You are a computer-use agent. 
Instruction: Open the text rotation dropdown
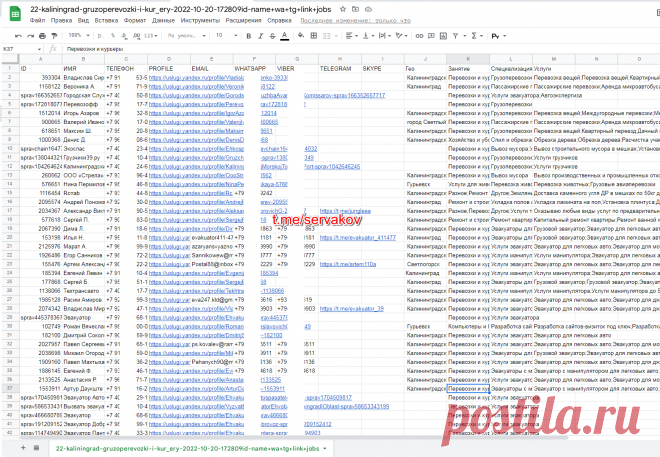402,36
